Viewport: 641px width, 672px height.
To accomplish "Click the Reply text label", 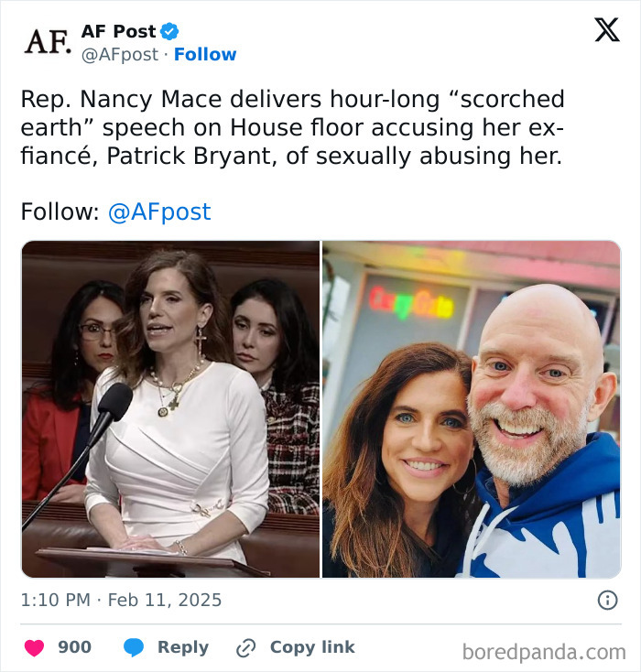I will pos(183,647).
